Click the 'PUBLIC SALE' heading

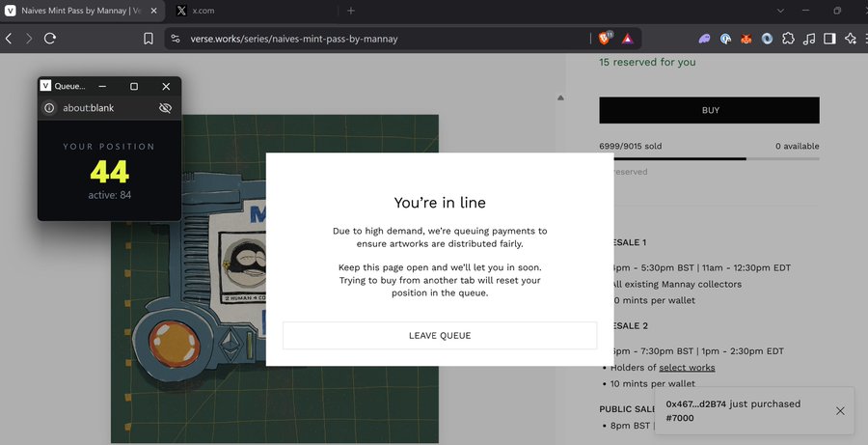click(x=627, y=409)
